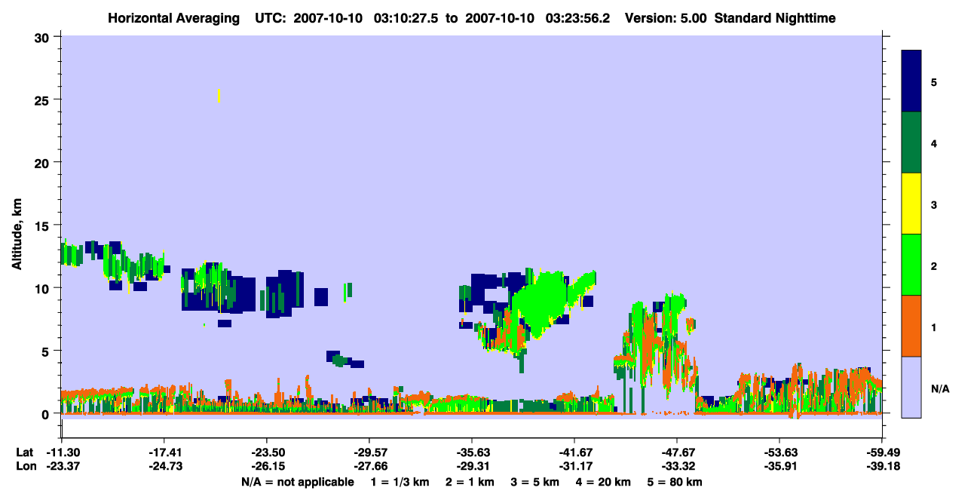Click the 'Altitude, km' axis label

point(17,232)
